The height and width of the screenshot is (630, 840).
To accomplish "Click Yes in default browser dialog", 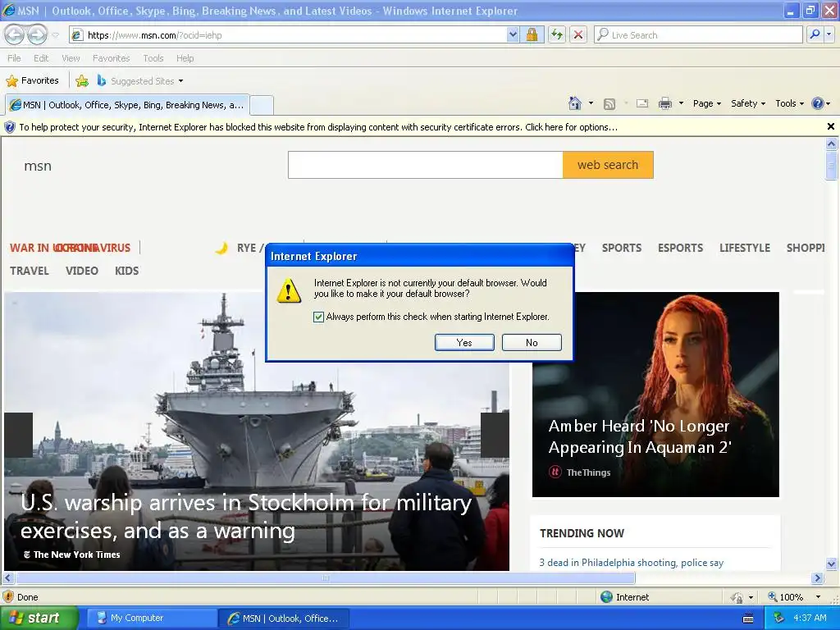I will point(464,342).
